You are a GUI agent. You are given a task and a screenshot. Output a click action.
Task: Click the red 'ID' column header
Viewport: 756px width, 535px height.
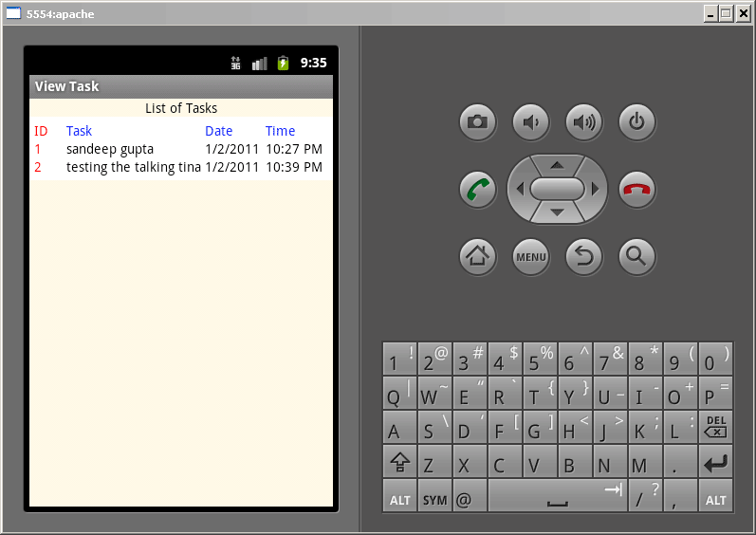[41, 131]
